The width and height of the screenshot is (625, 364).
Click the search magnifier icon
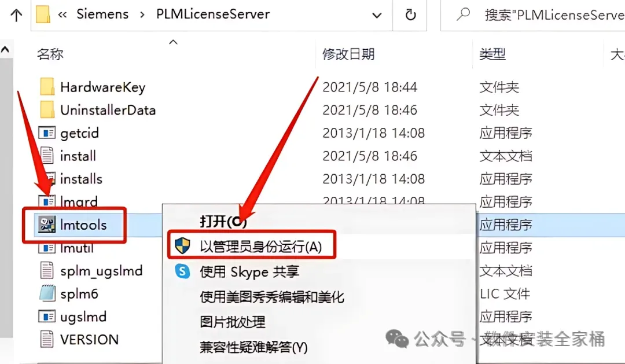(463, 14)
